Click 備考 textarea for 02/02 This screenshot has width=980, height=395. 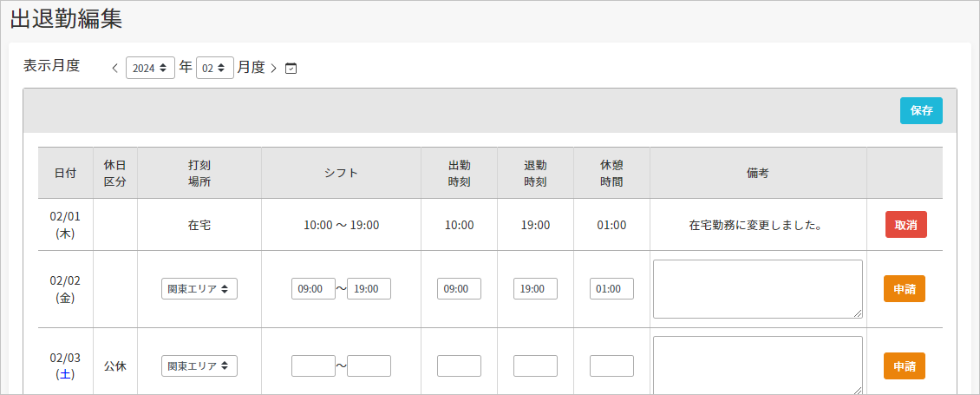[x=758, y=288]
